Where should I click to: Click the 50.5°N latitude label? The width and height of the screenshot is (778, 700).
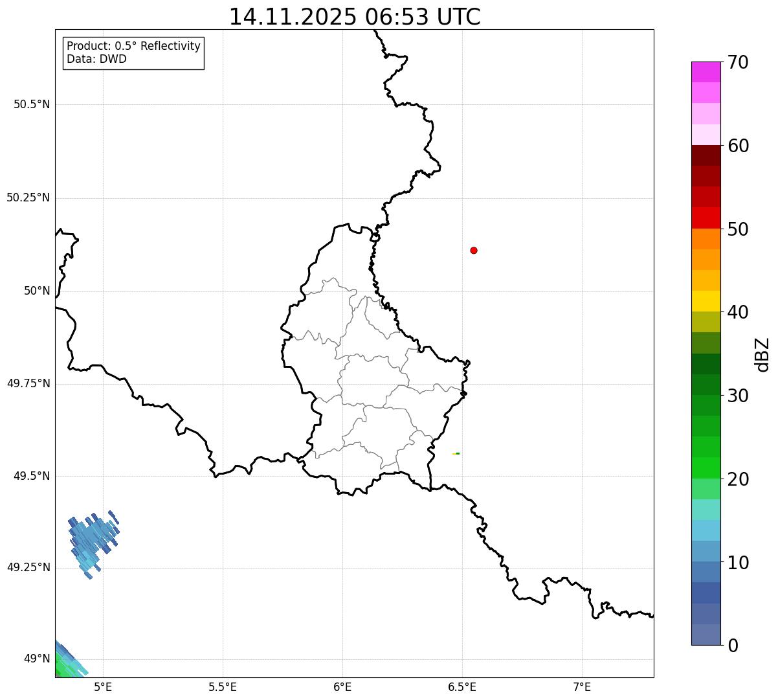click(x=32, y=104)
